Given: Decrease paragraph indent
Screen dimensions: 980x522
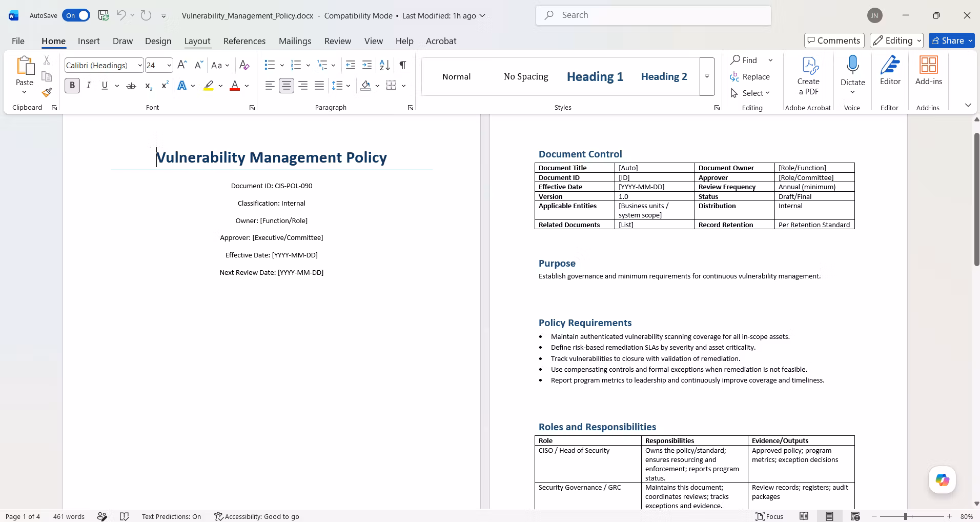Looking at the screenshot, I should [x=351, y=65].
